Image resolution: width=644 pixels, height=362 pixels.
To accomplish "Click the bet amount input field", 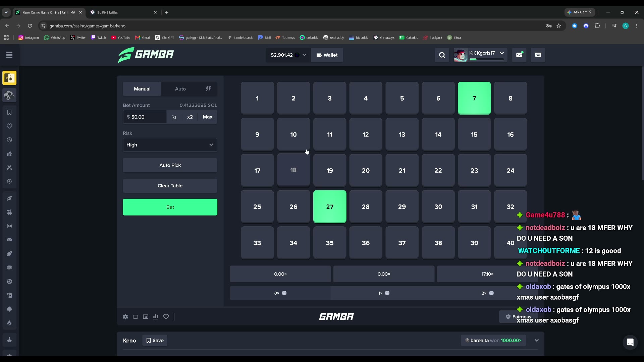I will (x=145, y=117).
